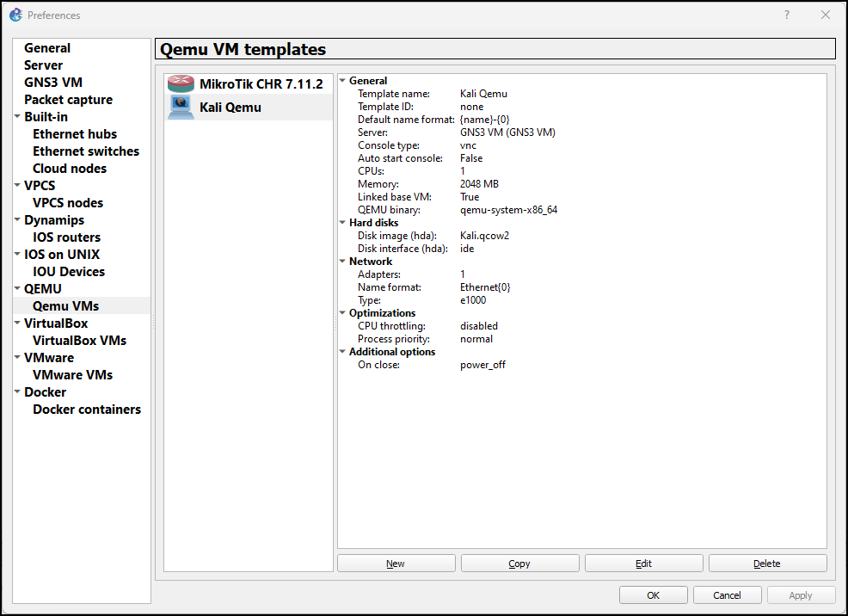This screenshot has width=848, height=616.
Task: Collapse the VPCS tree section
Action: coord(17,185)
